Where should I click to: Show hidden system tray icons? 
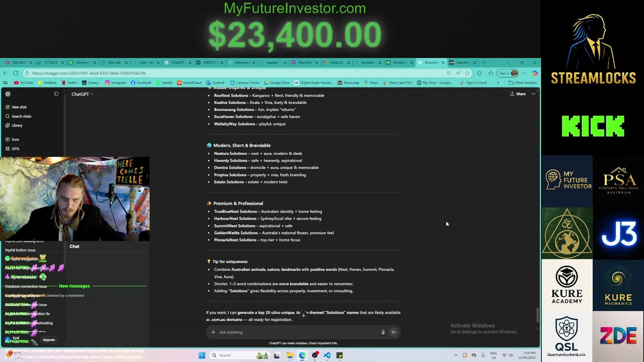[x=456, y=355]
